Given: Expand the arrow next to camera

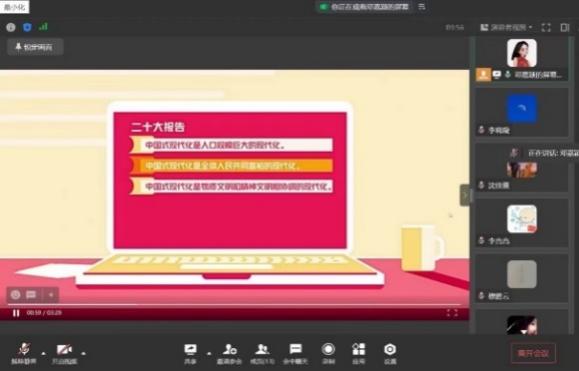Looking at the screenshot, I should (83, 353).
